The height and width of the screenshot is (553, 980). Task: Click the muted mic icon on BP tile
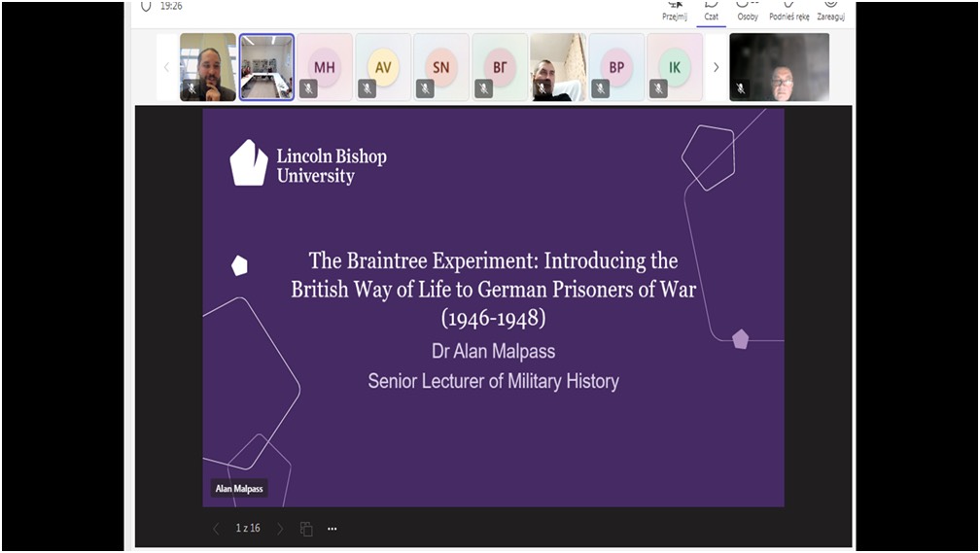coord(600,88)
